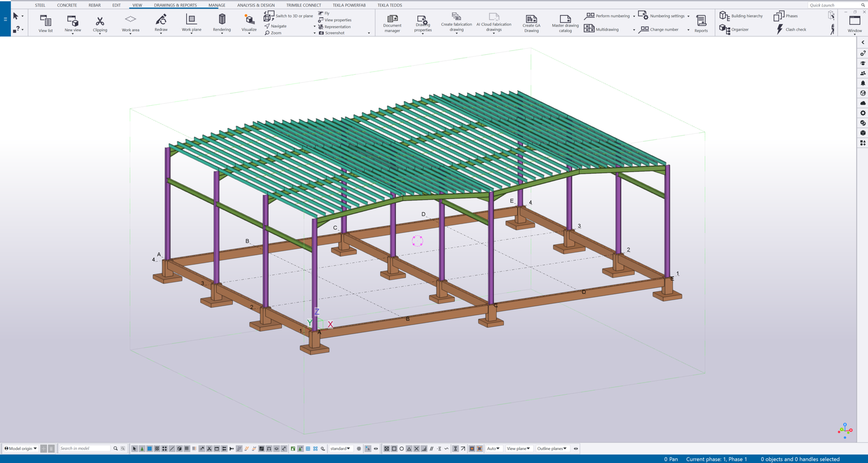Open the Outline planes dropdown
The height and width of the screenshot is (463, 868).
(x=552, y=448)
